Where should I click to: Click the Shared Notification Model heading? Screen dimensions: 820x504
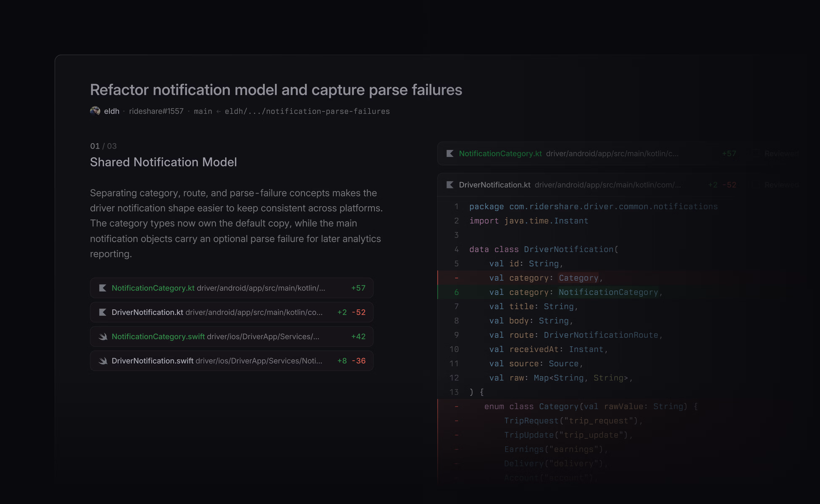pos(164,162)
